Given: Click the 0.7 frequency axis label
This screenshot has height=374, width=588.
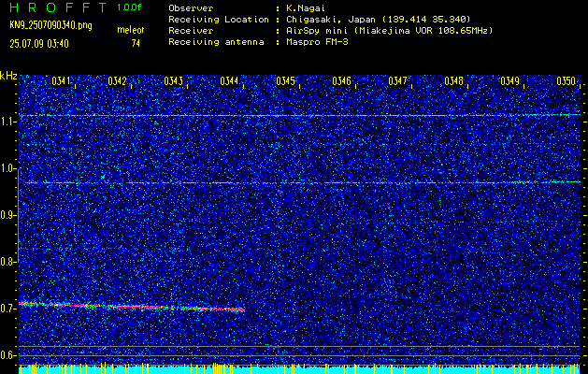Looking at the screenshot, I should click(7, 309).
